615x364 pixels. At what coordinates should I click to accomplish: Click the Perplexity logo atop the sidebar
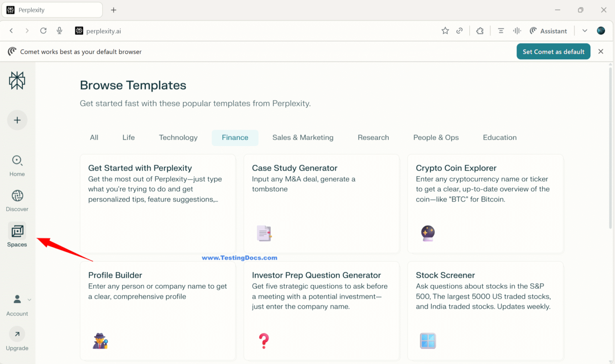pos(17,80)
